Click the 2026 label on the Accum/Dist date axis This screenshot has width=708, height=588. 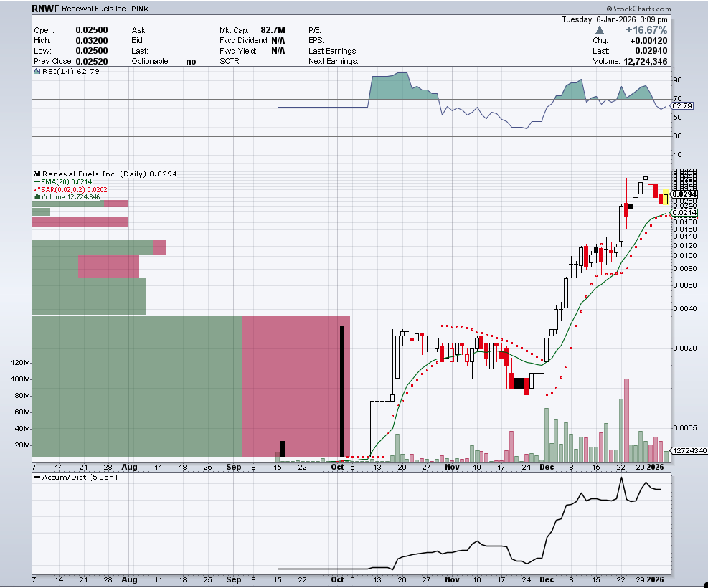click(656, 580)
